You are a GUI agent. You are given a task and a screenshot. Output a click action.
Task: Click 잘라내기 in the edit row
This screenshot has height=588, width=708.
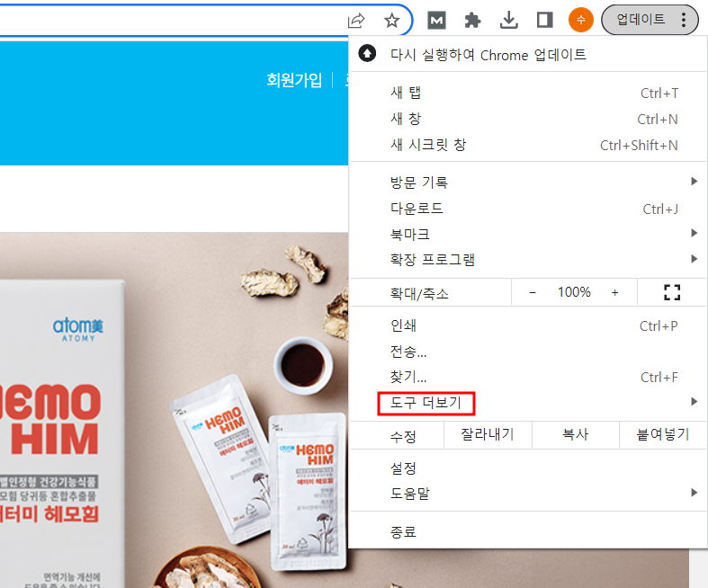click(488, 434)
